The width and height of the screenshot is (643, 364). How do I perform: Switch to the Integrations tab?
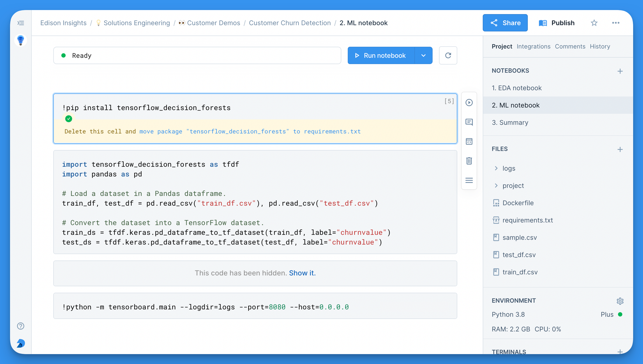pyautogui.click(x=533, y=47)
